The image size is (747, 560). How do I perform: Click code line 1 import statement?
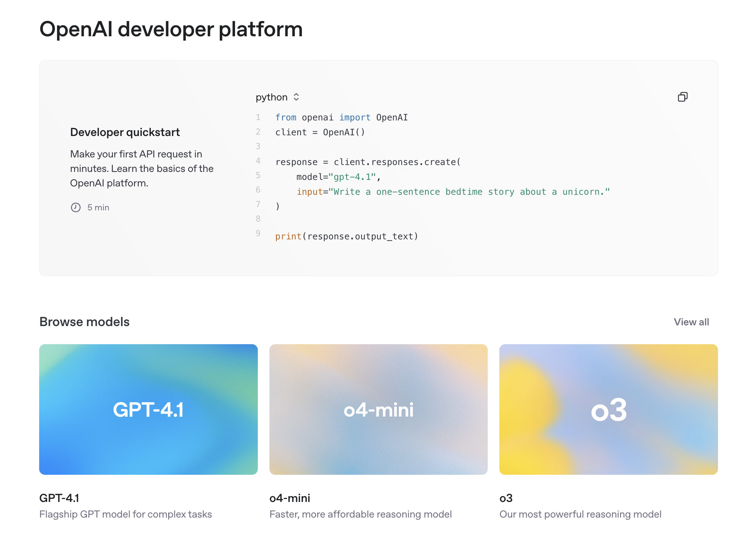(341, 118)
